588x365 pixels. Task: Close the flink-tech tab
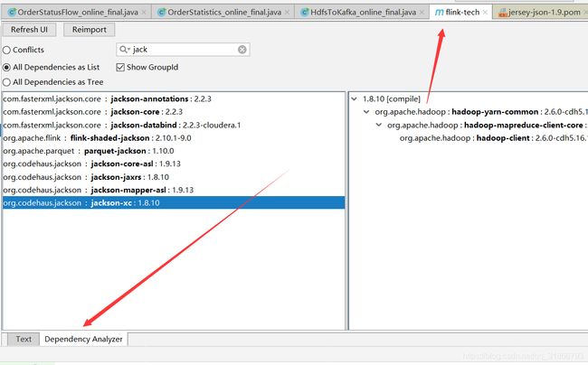tap(485, 13)
